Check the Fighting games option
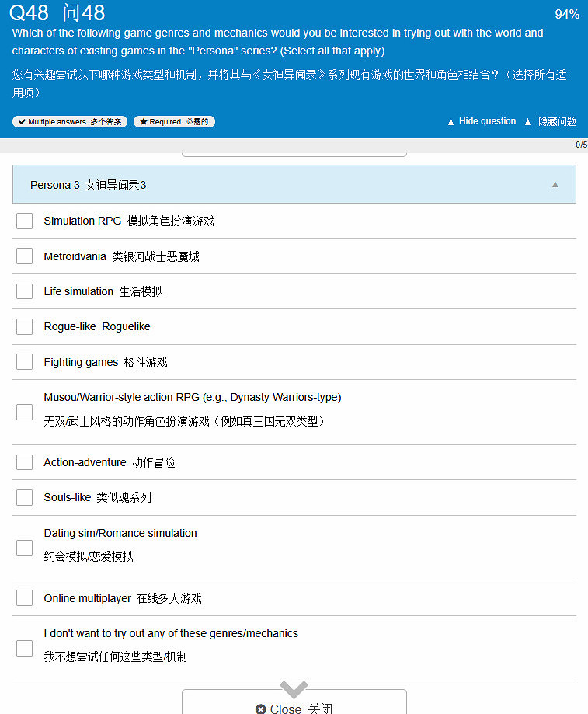This screenshot has height=714, width=588. click(x=24, y=361)
